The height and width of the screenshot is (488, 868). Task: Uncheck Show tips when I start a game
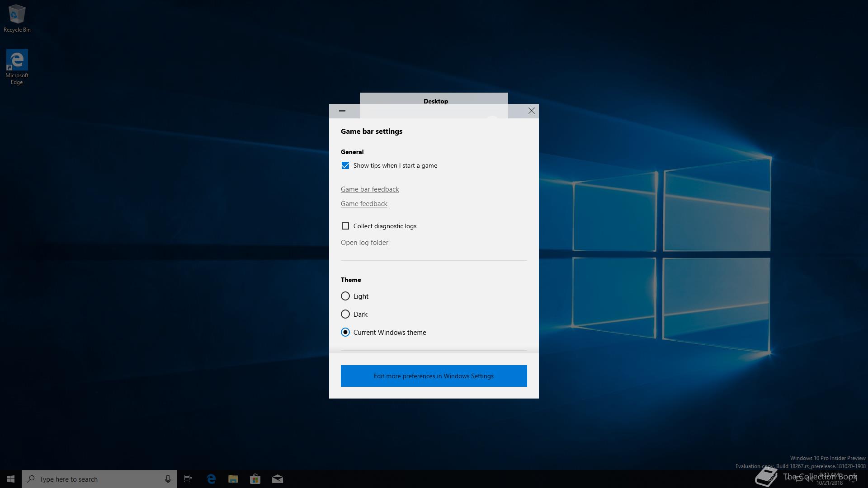pyautogui.click(x=345, y=165)
